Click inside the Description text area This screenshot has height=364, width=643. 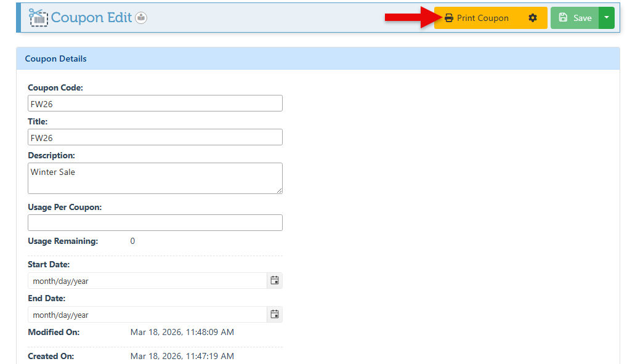[155, 178]
